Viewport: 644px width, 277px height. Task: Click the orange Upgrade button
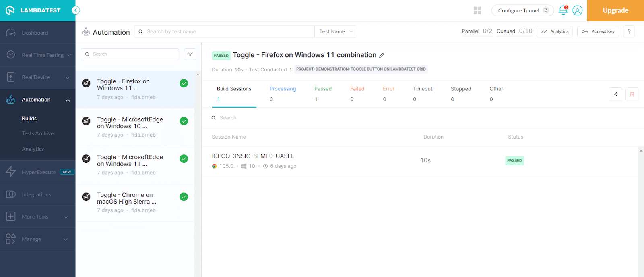coord(615,10)
